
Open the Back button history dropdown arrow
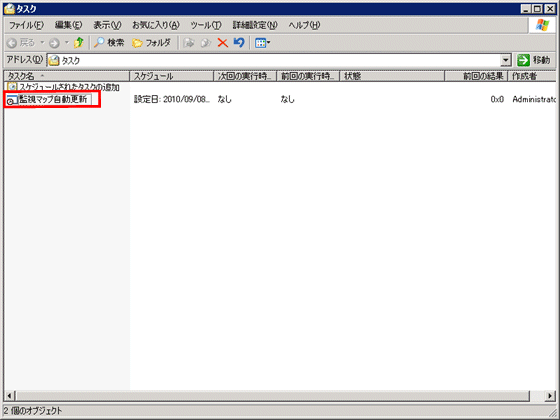point(42,43)
